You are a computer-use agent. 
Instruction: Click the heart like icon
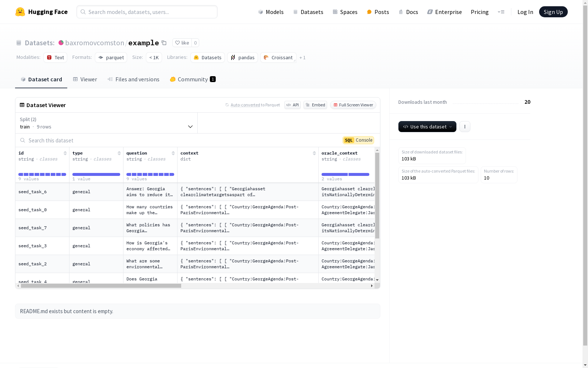pyautogui.click(x=178, y=43)
